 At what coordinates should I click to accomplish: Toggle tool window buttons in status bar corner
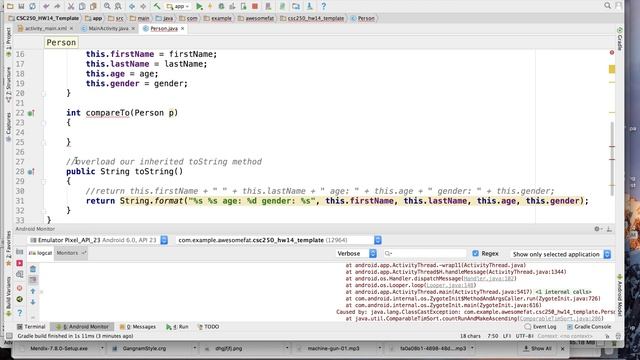tap(9, 336)
